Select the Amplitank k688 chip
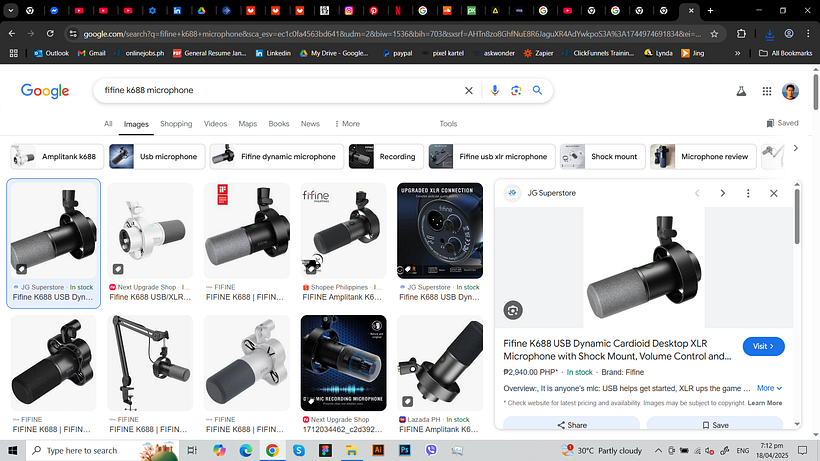The height and width of the screenshot is (461, 820). [58, 157]
